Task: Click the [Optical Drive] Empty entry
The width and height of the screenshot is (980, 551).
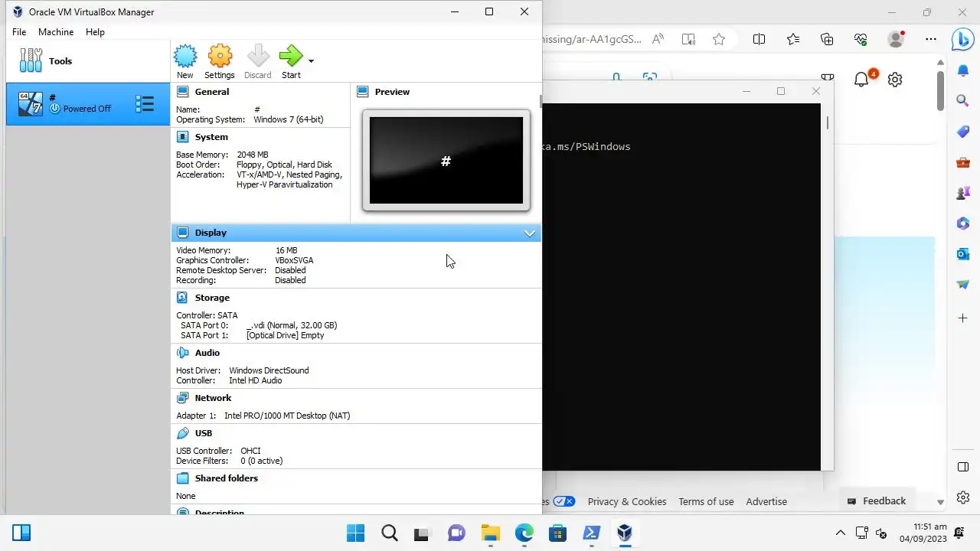Action: 285,335
